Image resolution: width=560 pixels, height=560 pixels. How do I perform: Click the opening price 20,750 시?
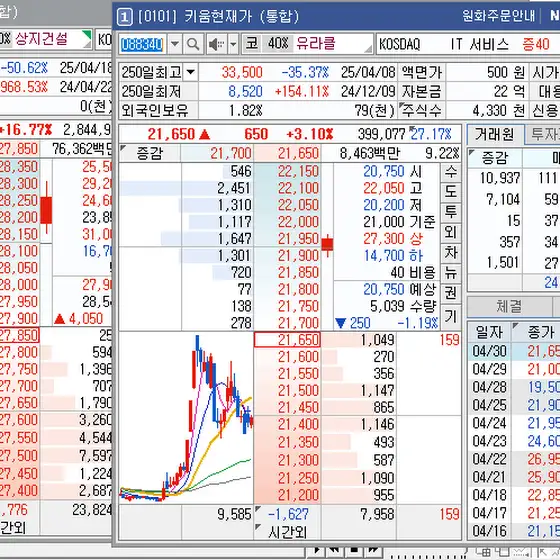click(x=392, y=172)
